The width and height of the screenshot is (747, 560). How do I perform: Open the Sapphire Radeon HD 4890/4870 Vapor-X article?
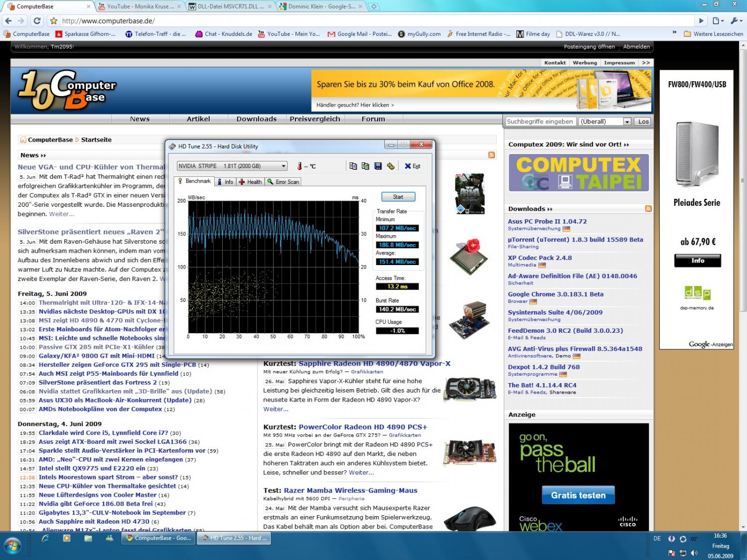coord(374,364)
